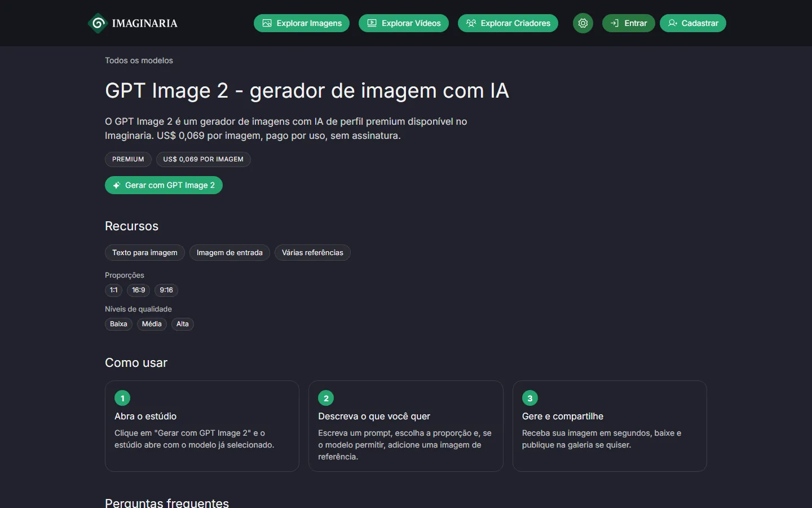Image resolution: width=812 pixels, height=508 pixels.
Task: Click the image icon in Explorar Imagens
Action: pos(267,23)
